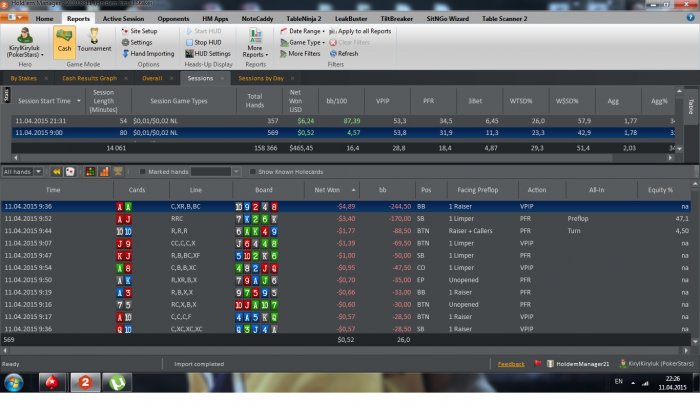
Task: Sort sessions by Total Hands column
Action: pos(254,101)
